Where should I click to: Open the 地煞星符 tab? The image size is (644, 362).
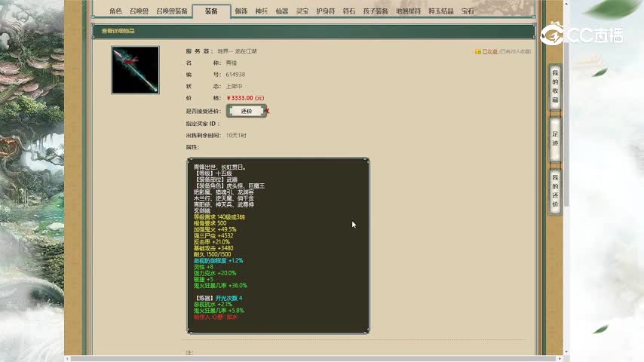(408, 11)
